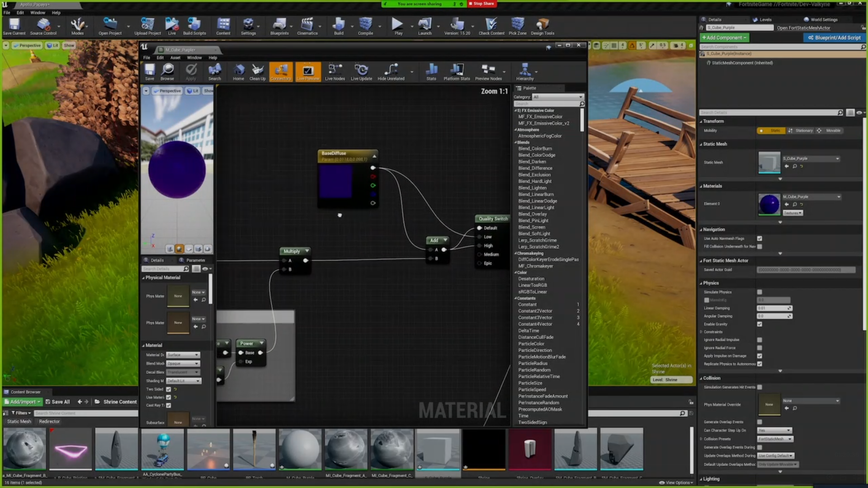
Task: Toggle Connectors in material editor
Action: [x=281, y=72]
